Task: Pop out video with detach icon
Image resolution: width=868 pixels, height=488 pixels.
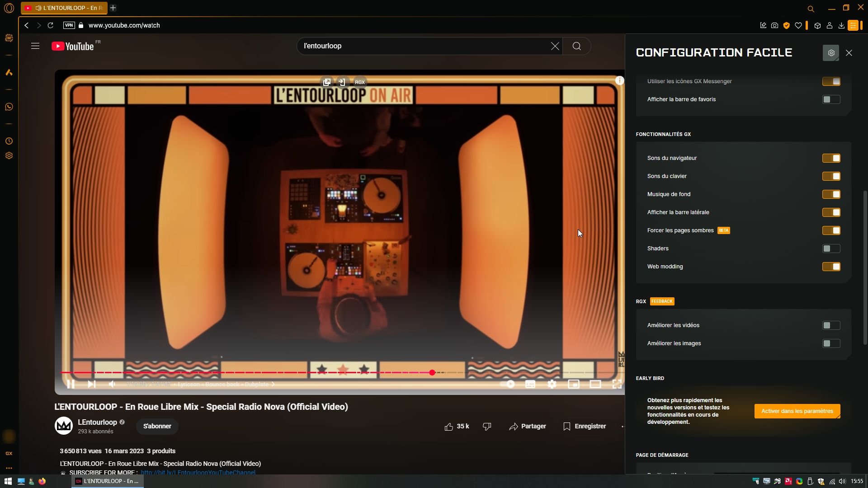Action: pos(326,82)
